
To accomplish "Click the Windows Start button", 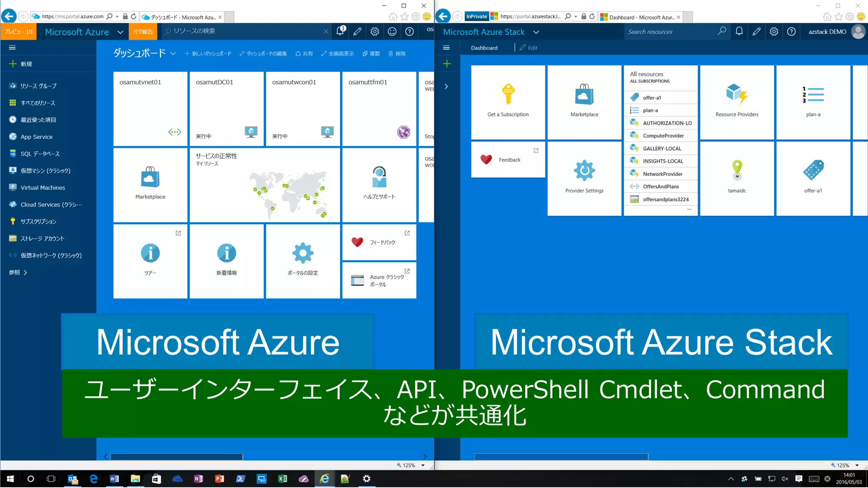I will tap(10, 479).
